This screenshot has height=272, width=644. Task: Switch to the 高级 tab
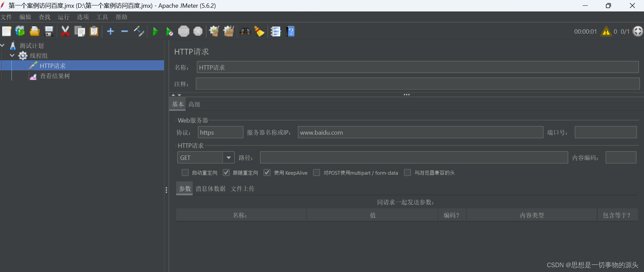pos(194,104)
